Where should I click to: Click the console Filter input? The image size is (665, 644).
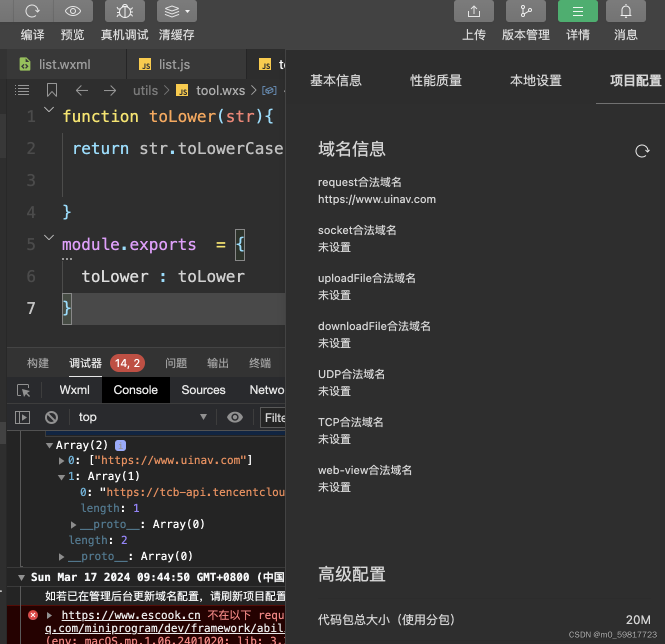(x=273, y=417)
